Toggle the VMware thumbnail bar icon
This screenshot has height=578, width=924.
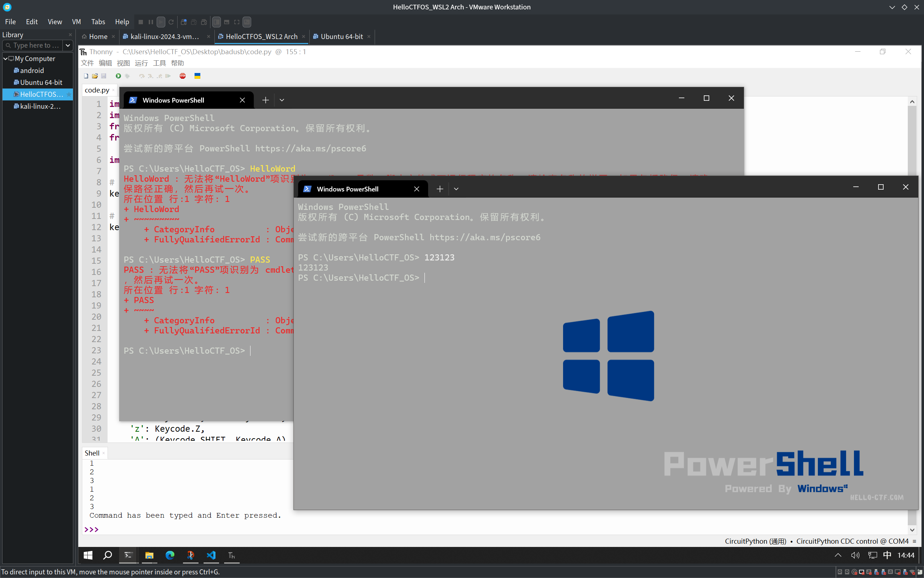point(227,22)
